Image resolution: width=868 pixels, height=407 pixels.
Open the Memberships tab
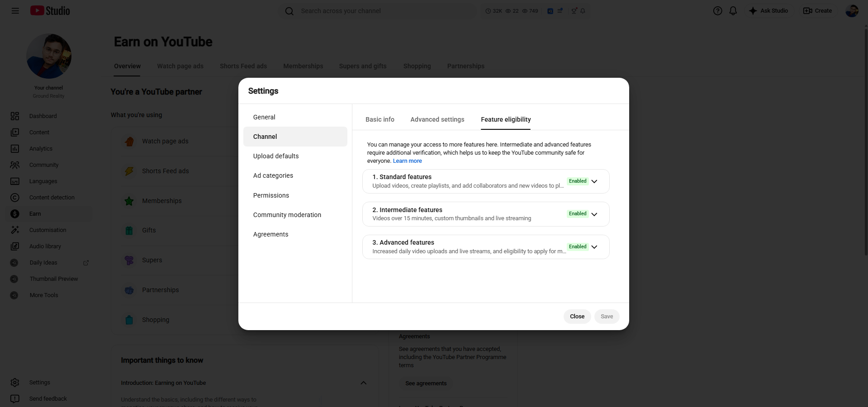click(303, 66)
